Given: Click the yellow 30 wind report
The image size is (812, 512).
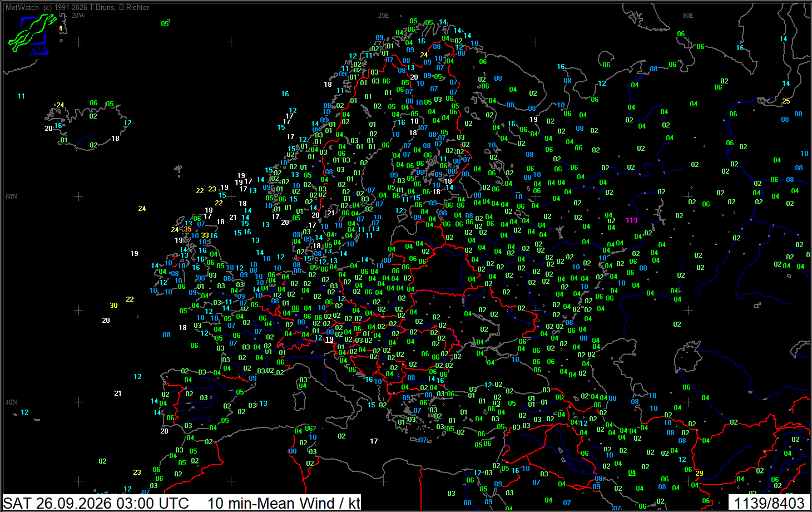Looking at the screenshot, I should point(113,306).
